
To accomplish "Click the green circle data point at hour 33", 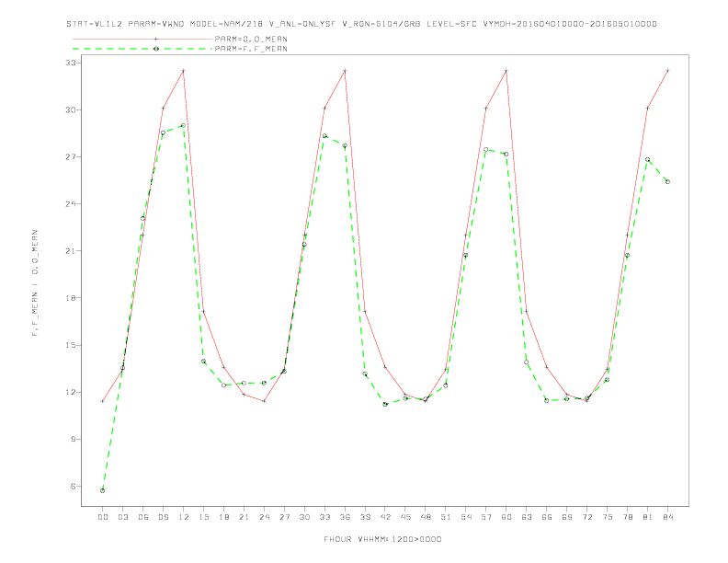I will coord(324,135).
